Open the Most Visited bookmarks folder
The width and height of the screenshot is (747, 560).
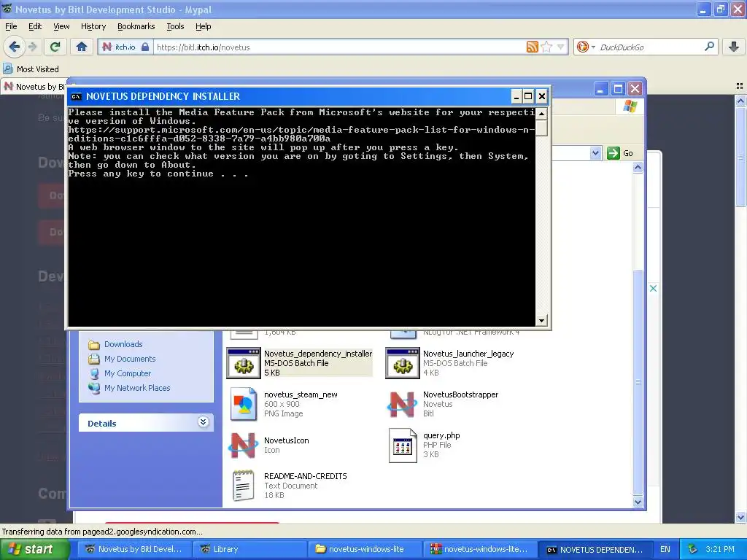click(31, 69)
